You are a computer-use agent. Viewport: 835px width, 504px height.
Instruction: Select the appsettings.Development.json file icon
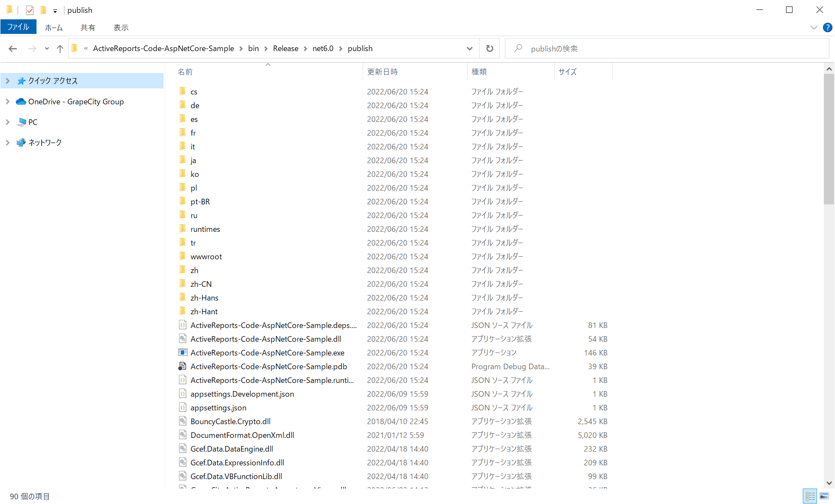pyautogui.click(x=182, y=394)
